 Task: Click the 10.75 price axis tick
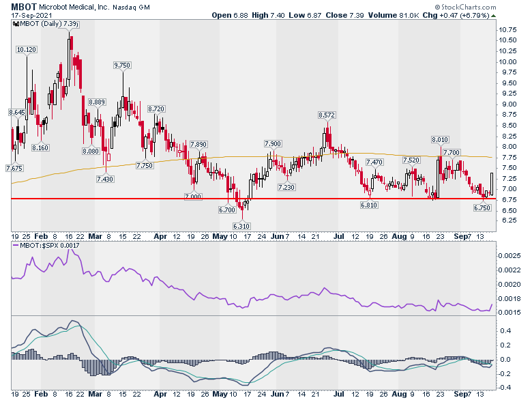(507, 29)
